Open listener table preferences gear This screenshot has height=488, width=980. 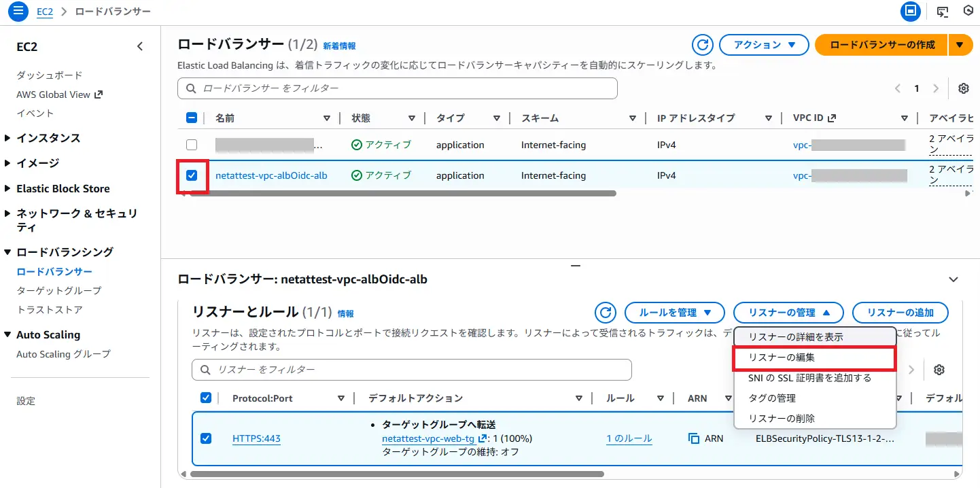(x=939, y=370)
